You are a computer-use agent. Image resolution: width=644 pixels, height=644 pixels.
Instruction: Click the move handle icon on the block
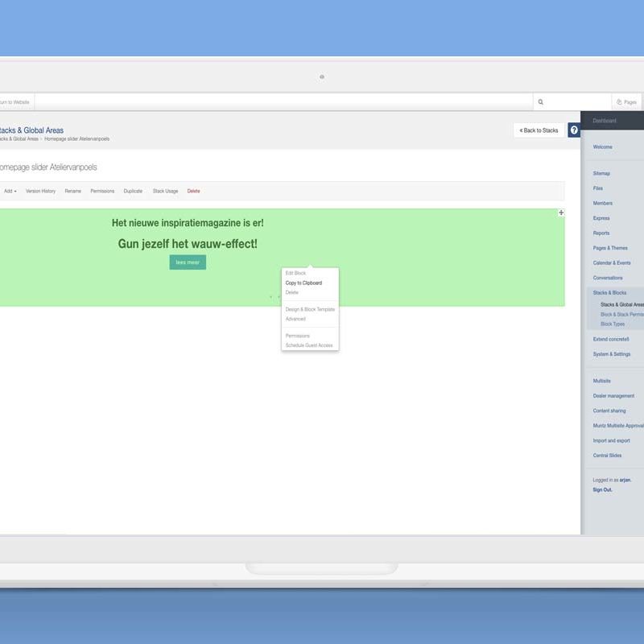561,213
